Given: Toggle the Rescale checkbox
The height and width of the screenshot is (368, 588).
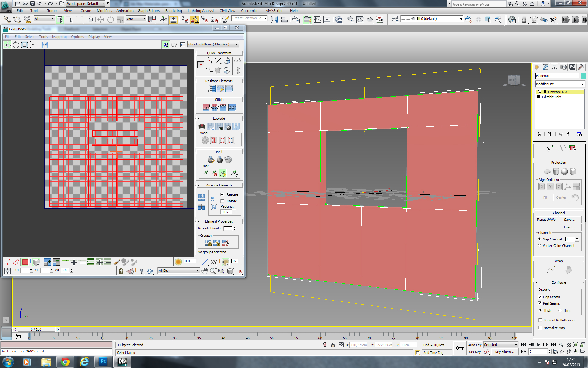Looking at the screenshot, I should click(x=223, y=194).
